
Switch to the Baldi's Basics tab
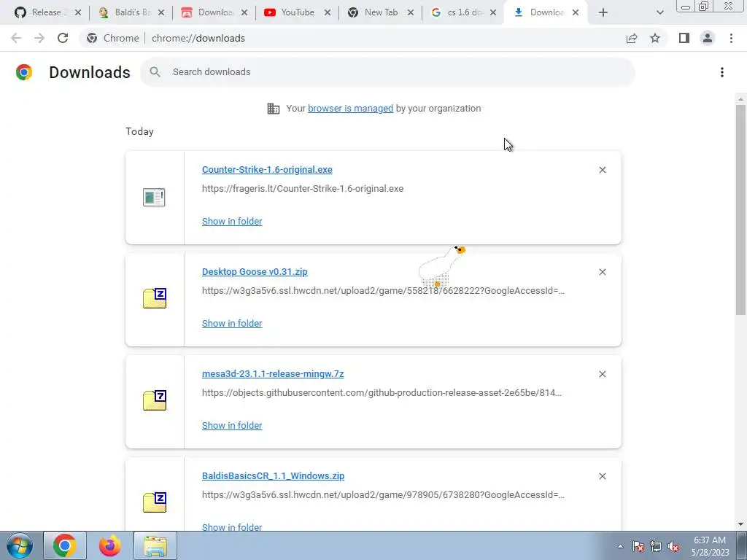point(125,12)
